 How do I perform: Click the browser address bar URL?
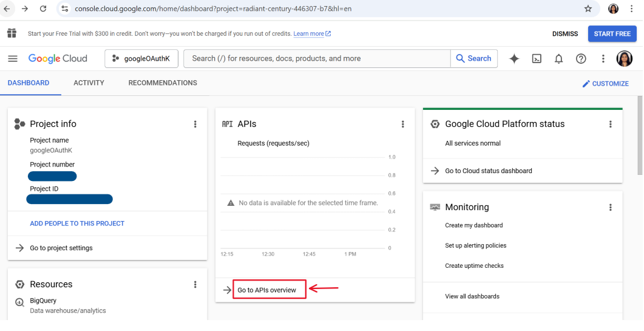pos(213,9)
